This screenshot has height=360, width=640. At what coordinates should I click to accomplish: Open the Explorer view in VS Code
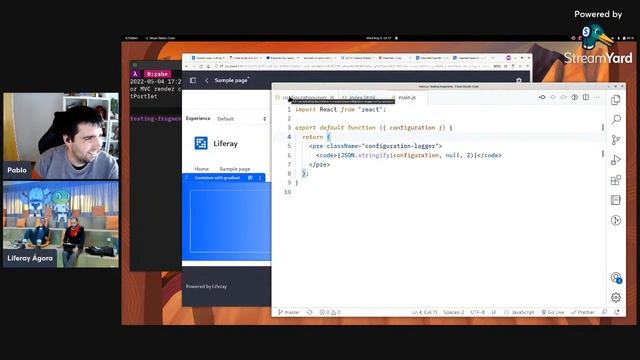point(616,100)
